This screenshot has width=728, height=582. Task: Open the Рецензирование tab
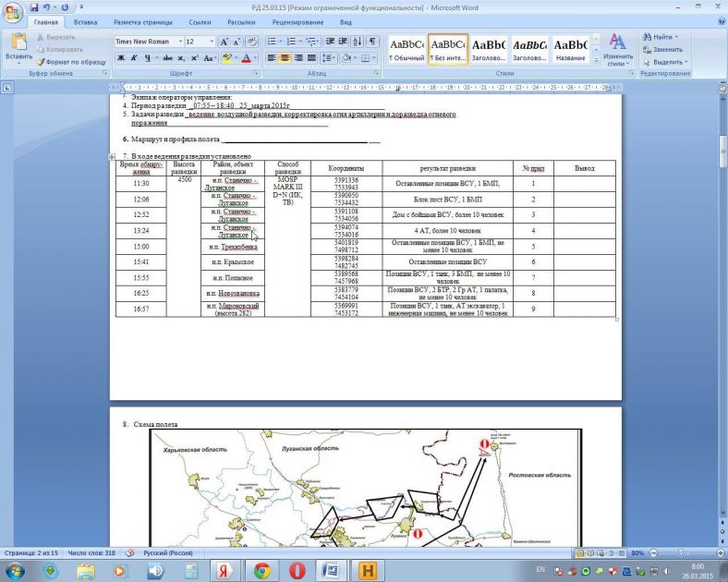click(297, 21)
